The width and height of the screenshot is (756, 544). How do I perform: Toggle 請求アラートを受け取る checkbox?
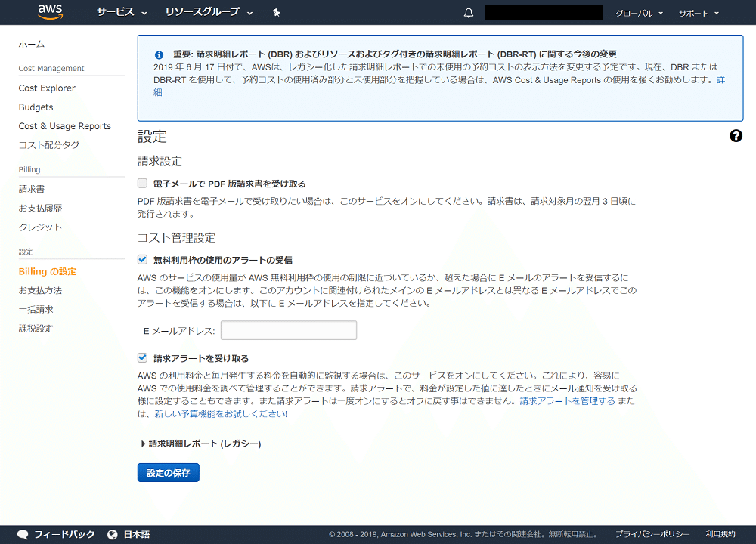click(142, 357)
